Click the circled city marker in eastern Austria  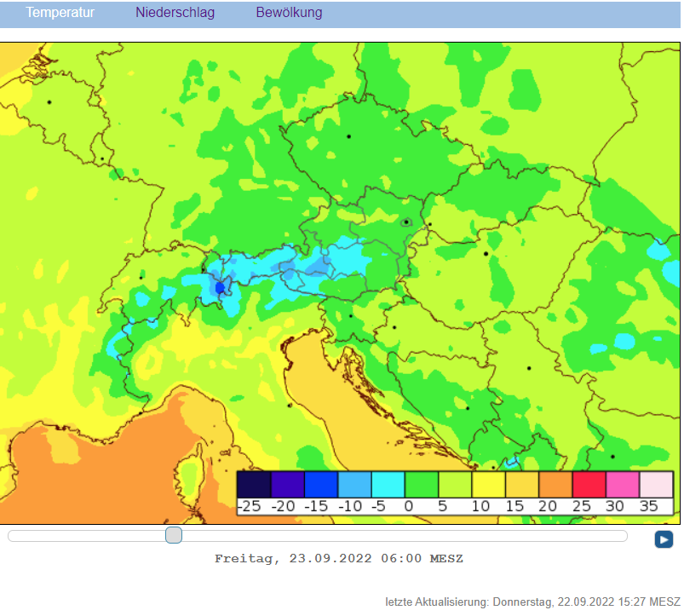[406, 222]
